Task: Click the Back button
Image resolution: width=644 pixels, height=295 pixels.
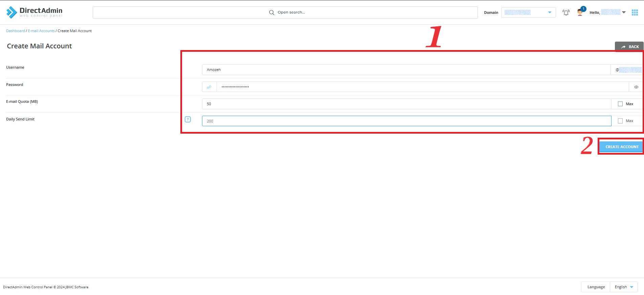Action: point(629,47)
